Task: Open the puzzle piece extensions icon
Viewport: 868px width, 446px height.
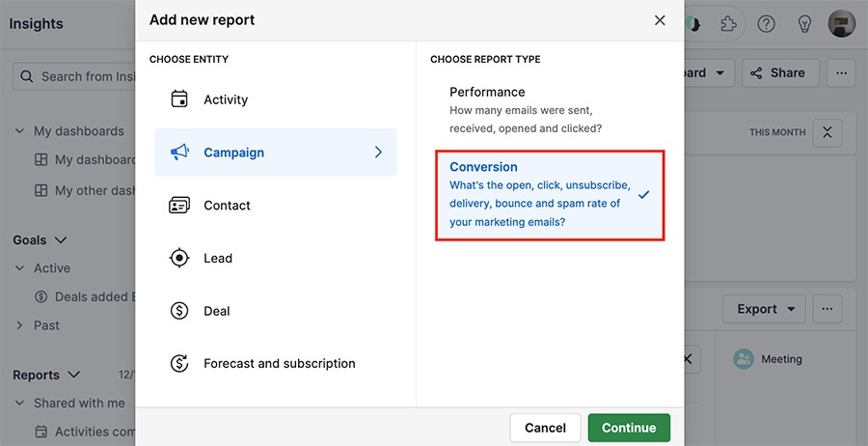Action: (728, 24)
